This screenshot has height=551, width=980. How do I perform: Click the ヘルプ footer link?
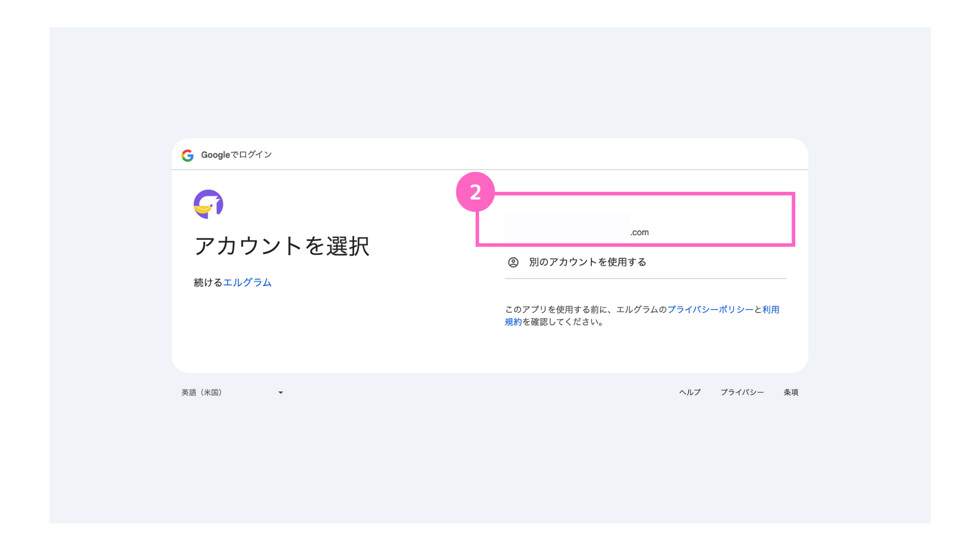click(x=690, y=392)
